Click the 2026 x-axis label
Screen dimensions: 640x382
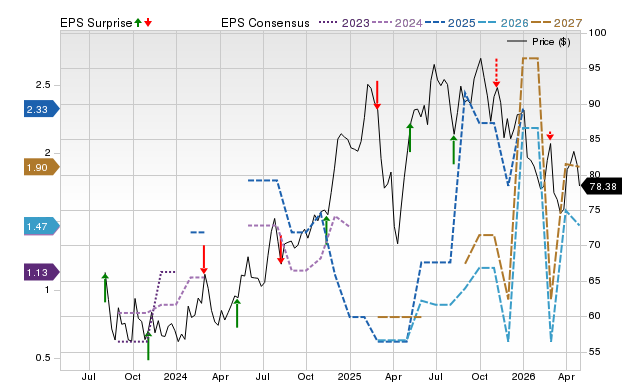523,376
